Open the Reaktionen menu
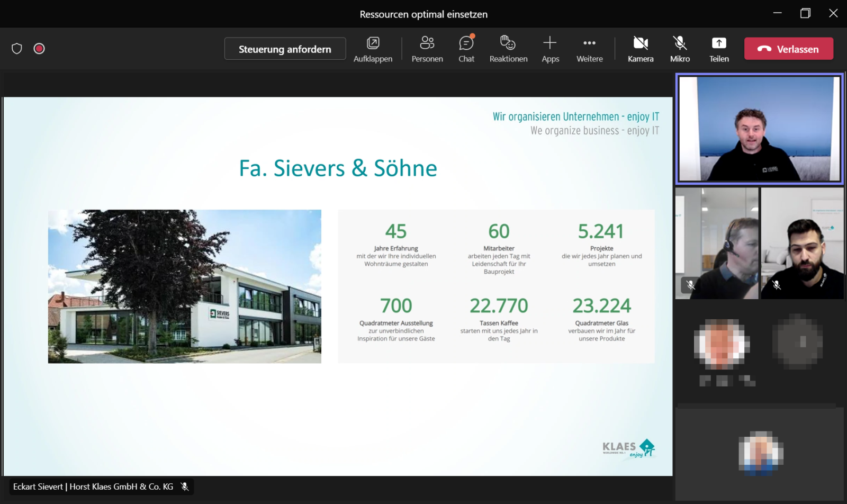This screenshot has height=504, width=847. 508,49
